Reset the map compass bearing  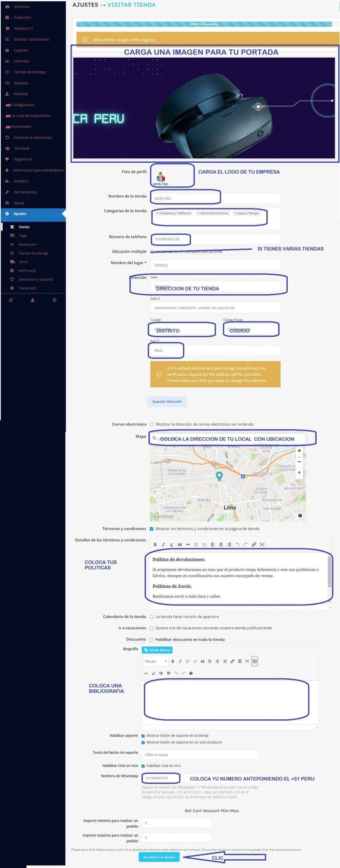(299, 473)
